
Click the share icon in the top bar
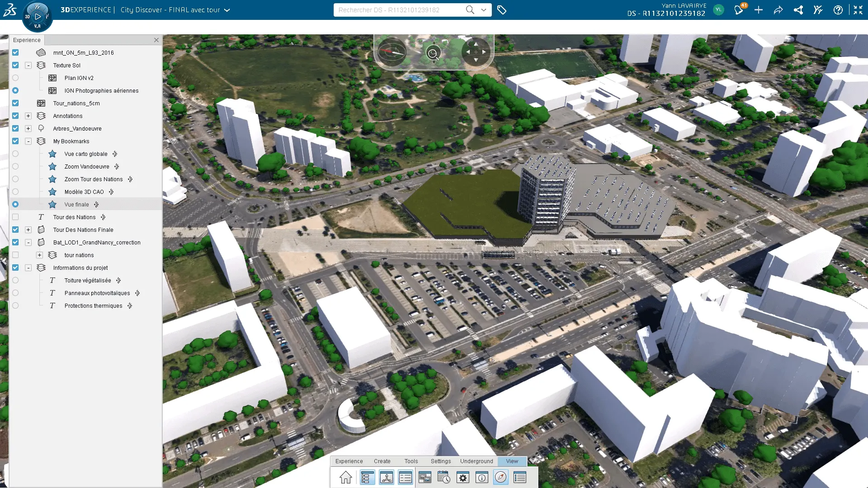tap(798, 10)
